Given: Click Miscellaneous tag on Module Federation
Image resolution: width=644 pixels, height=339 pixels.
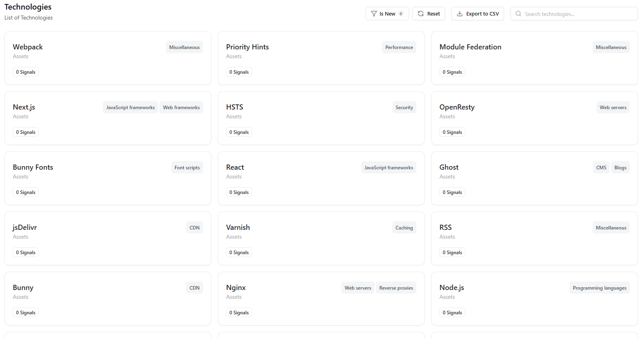Looking at the screenshot, I should click(611, 47).
